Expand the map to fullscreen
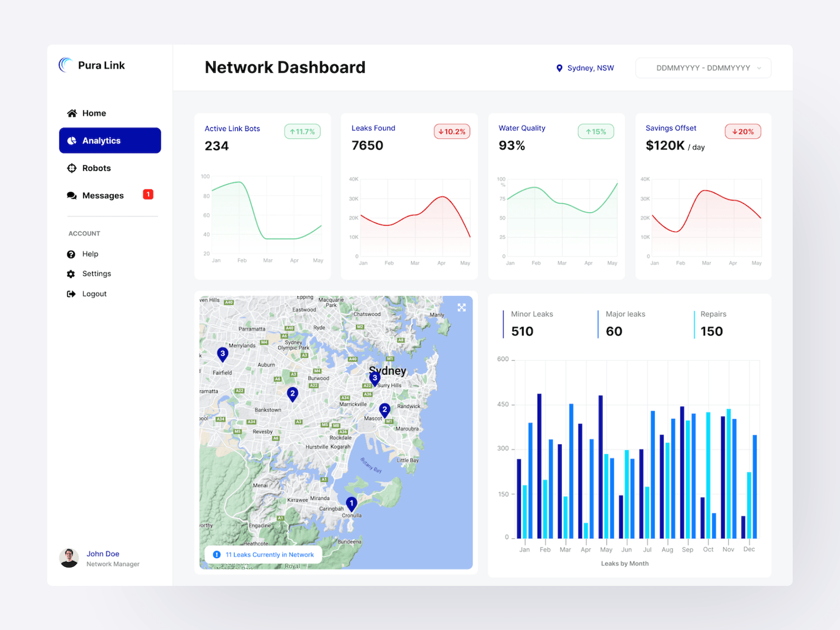The width and height of the screenshot is (840, 630). coord(461,307)
